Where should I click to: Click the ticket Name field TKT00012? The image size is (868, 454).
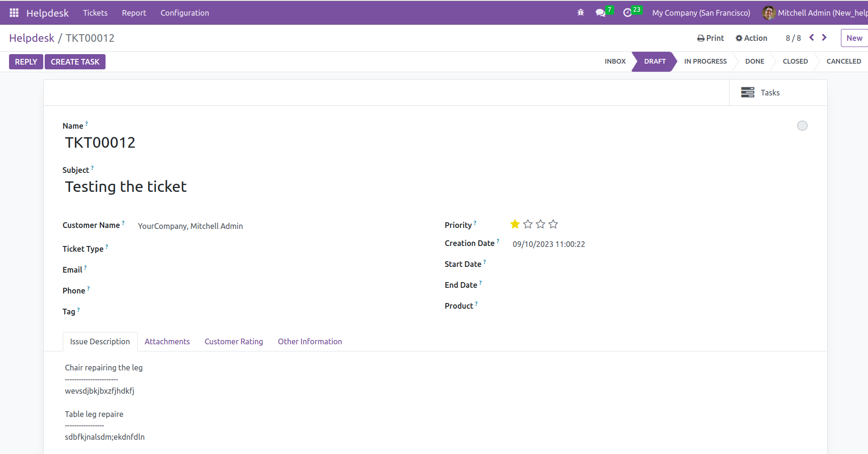click(100, 142)
